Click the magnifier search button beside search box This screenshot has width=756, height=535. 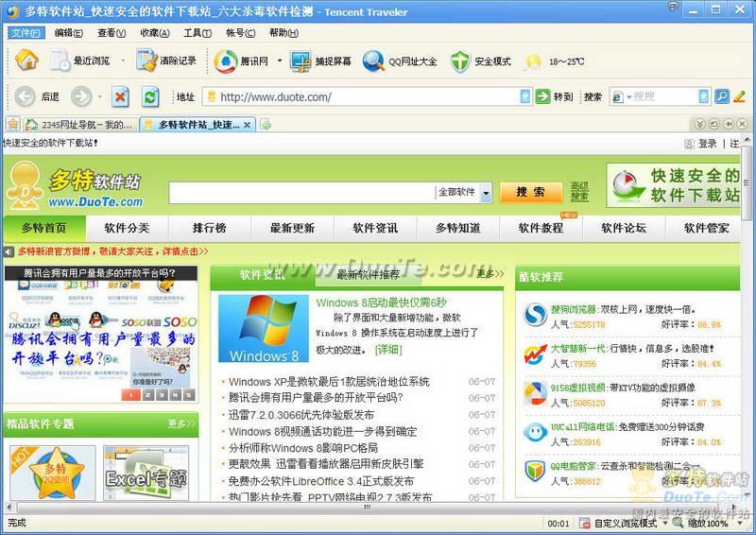722,96
